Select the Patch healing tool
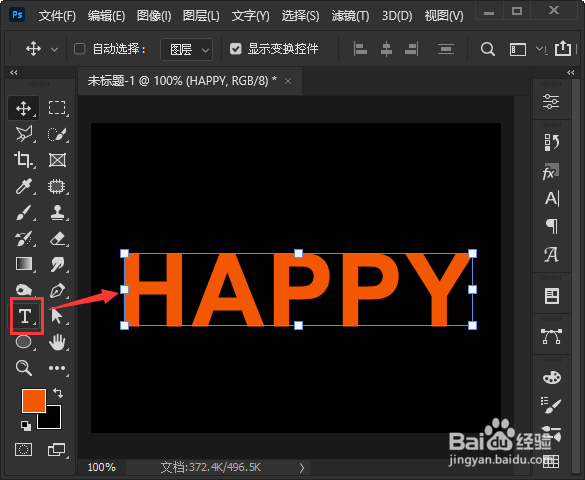 click(57, 186)
